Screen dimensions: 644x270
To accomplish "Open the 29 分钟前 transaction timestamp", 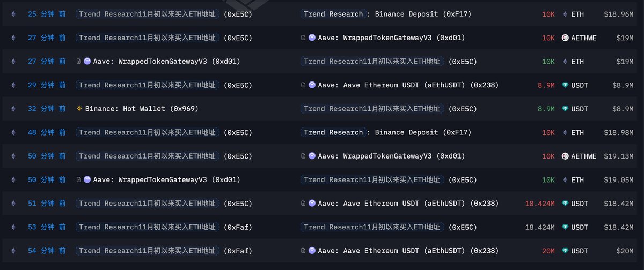I will tap(47, 85).
